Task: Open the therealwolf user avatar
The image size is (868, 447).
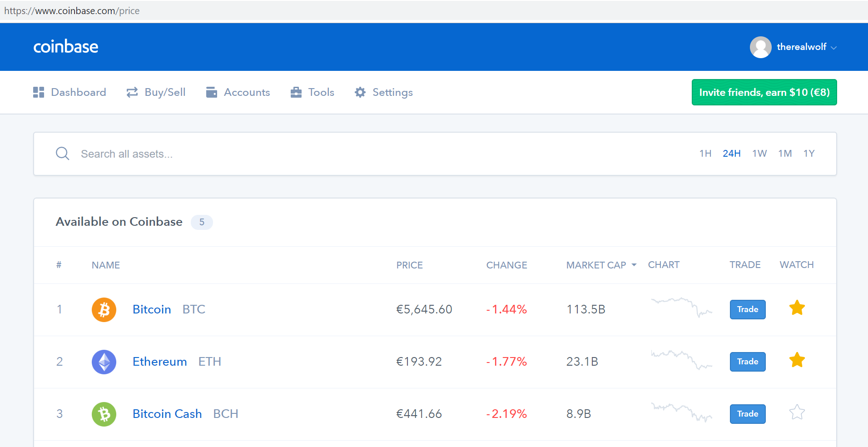Action: [x=760, y=47]
